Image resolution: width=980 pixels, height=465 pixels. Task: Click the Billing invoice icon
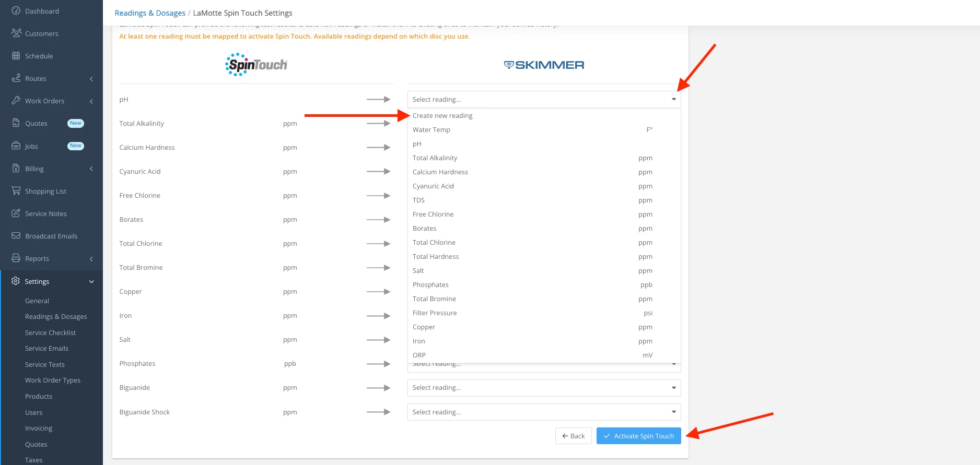16,169
